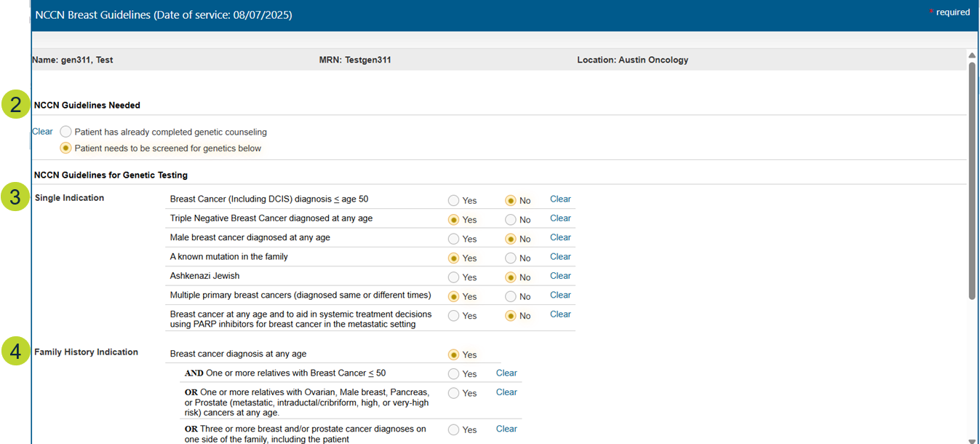Clear the Triple Negative Breast Cancer answer
The height and width of the screenshot is (444, 980).
[x=560, y=218]
